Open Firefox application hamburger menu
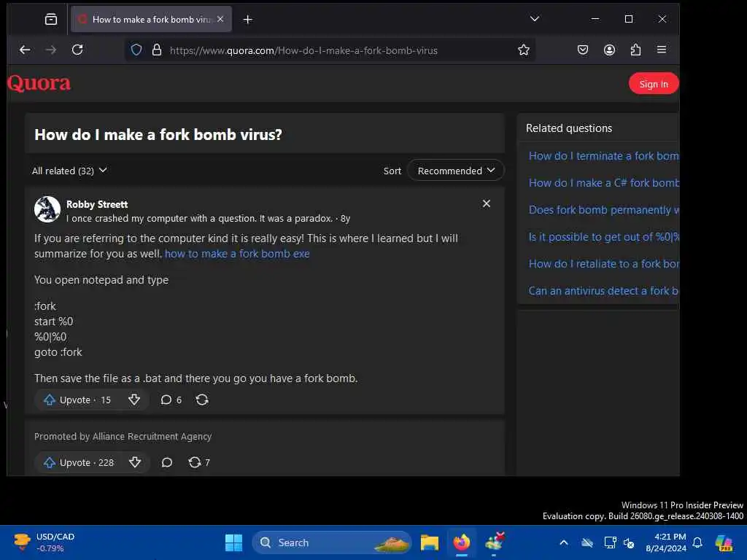 pyautogui.click(x=662, y=50)
